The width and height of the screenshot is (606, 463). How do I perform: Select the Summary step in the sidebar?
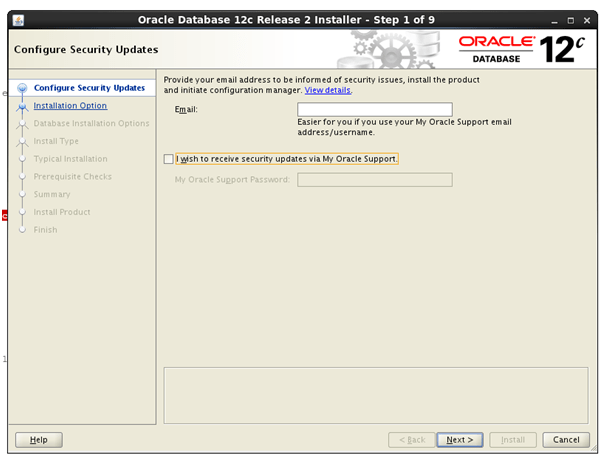pos(52,194)
